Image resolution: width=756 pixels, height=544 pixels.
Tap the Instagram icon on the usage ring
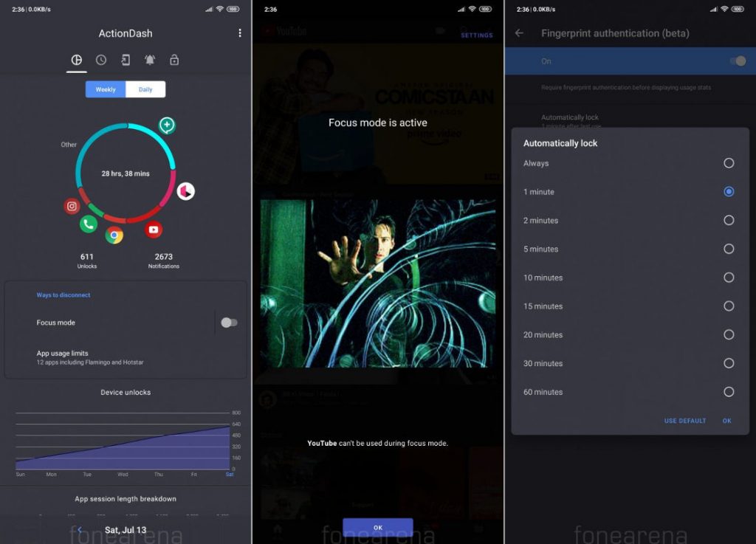pyautogui.click(x=72, y=206)
